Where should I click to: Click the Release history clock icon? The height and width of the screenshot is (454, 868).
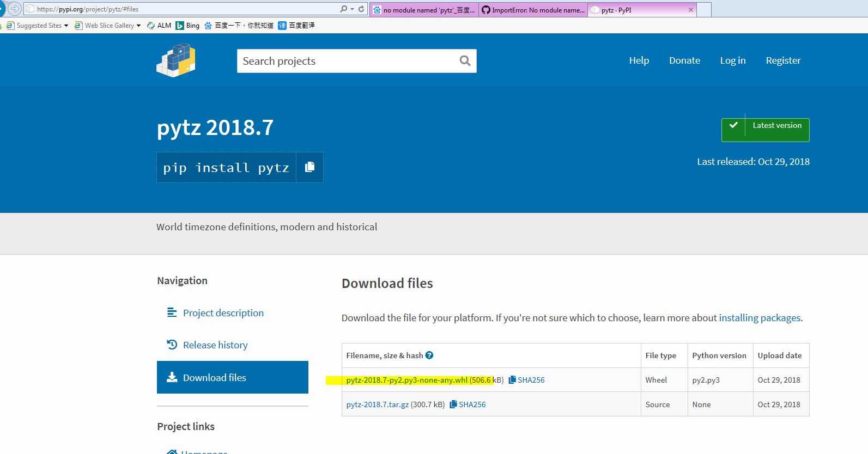[172, 345]
